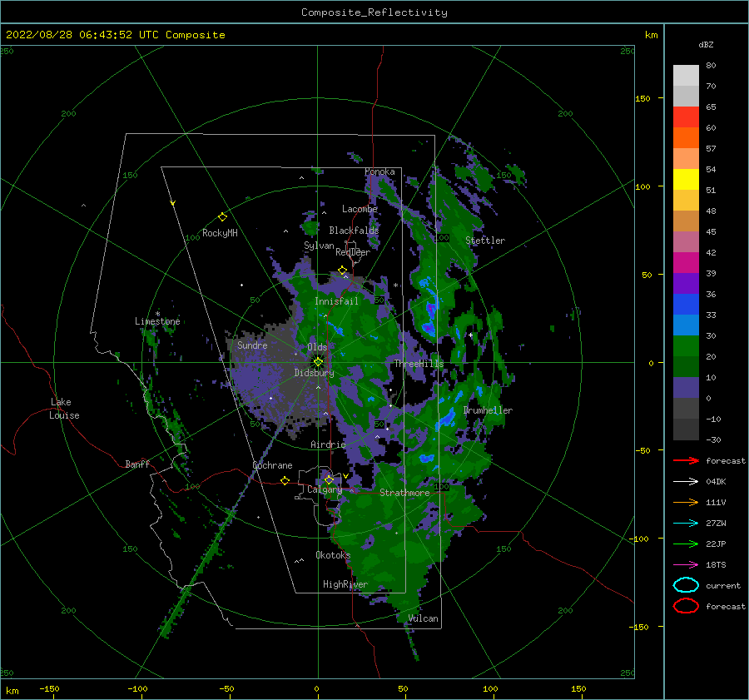Screen dimensions: 749x700
Task: Click the Stettler city label
Action: point(485,241)
